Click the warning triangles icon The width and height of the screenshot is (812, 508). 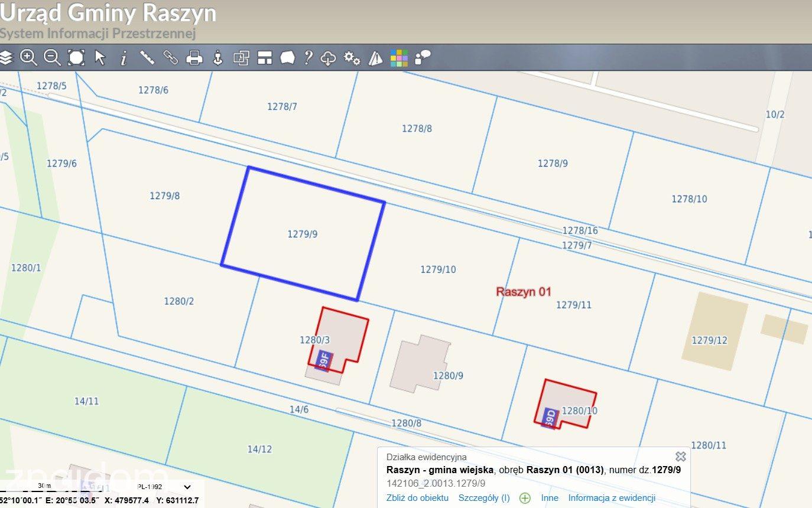point(375,57)
